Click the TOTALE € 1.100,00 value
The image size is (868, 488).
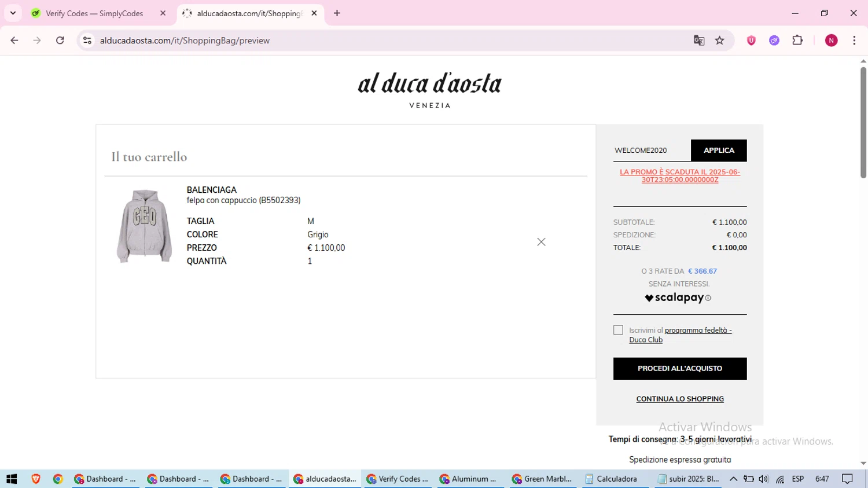coord(729,248)
